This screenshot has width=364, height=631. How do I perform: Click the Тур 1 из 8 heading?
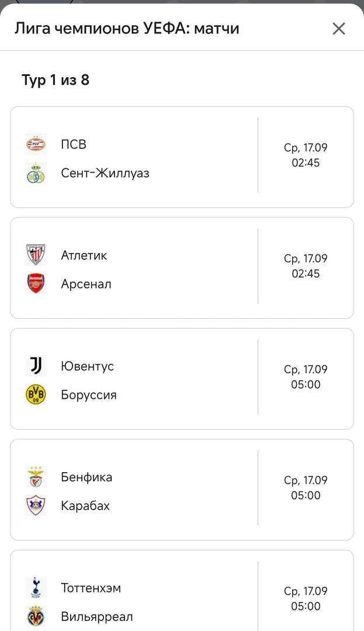(x=56, y=80)
